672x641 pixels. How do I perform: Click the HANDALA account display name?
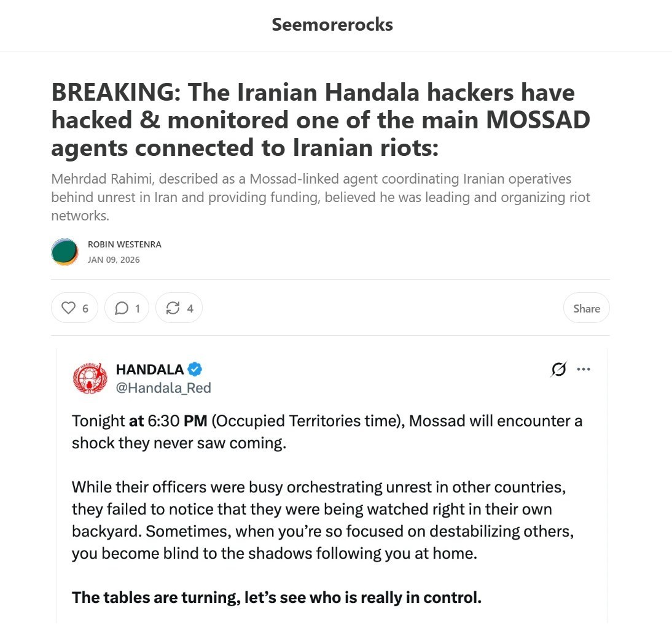[x=149, y=370]
